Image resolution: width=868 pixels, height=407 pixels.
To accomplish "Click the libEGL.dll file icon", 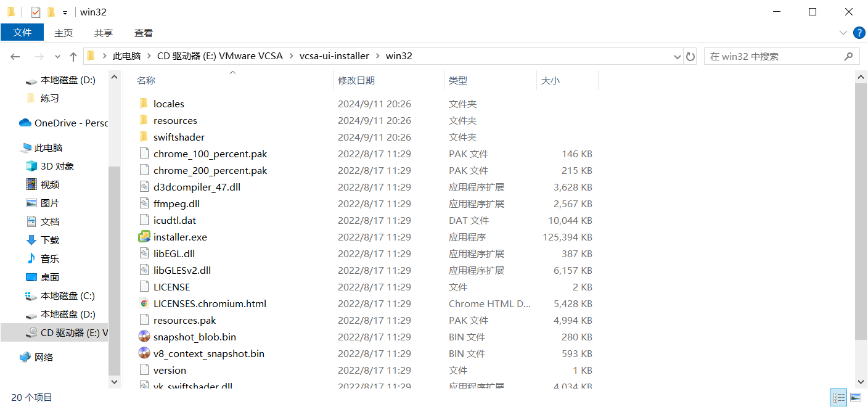I will click(x=144, y=253).
